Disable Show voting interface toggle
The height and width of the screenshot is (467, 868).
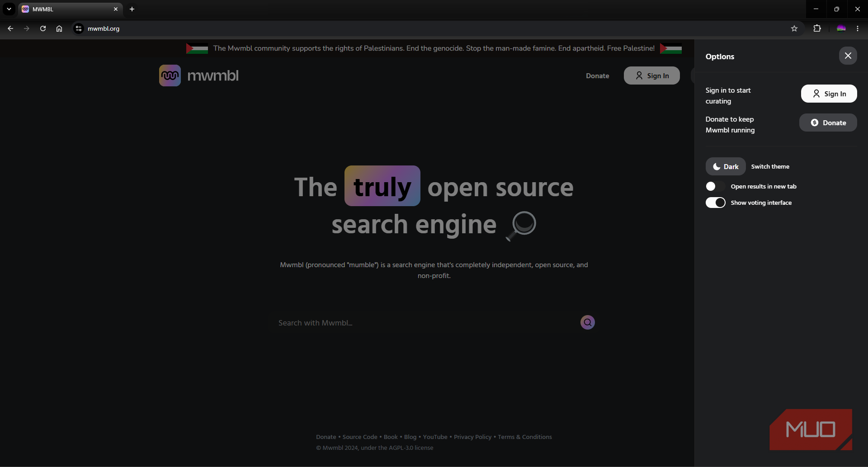coord(715,203)
